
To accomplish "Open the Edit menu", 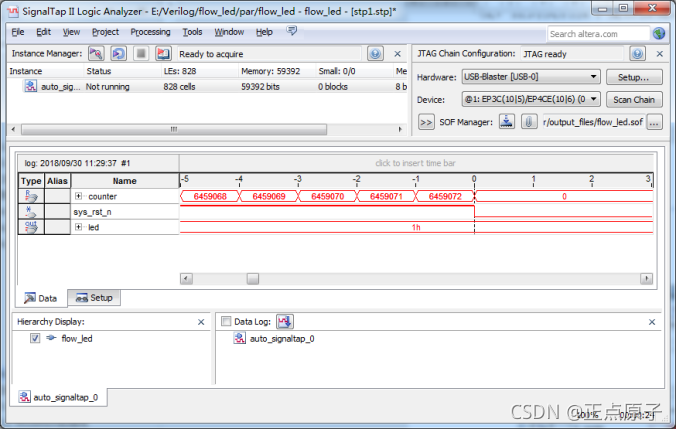I will 43,32.
